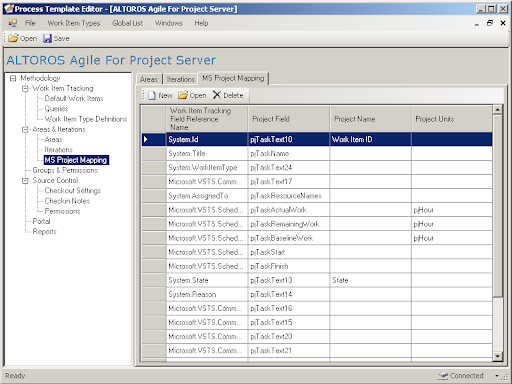Image resolution: width=512 pixels, height=384 pixels.
Task: Collapse the Areas & Iterations node
Action: pos(25,130)
